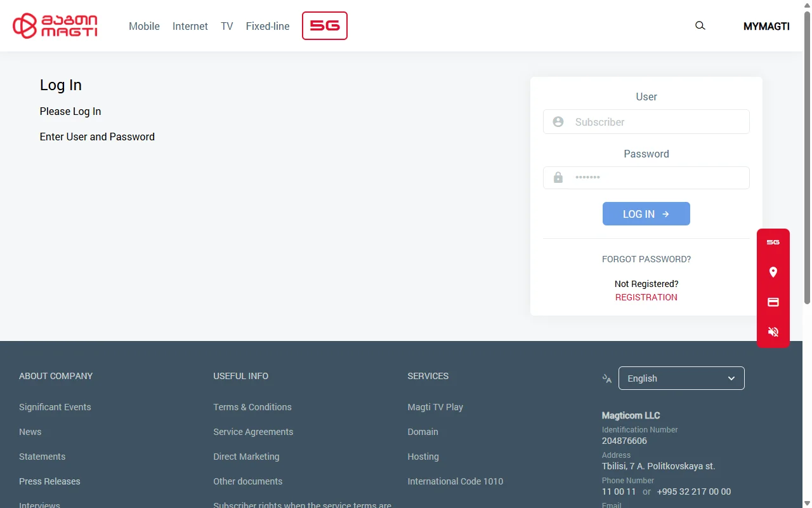Viewport: 812px width, 508px height.
Task: Click the language translate icon in footer
Action: pyautogui.click(x=607, y=378)
